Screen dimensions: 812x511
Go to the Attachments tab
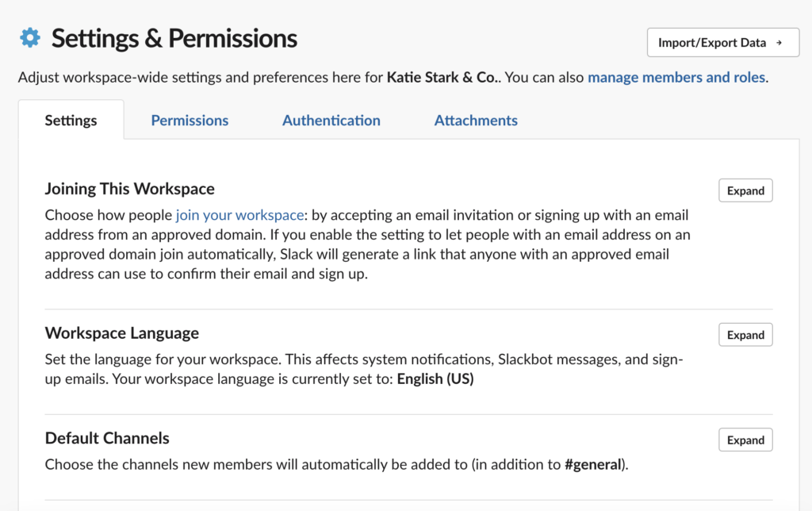[476, 121]
